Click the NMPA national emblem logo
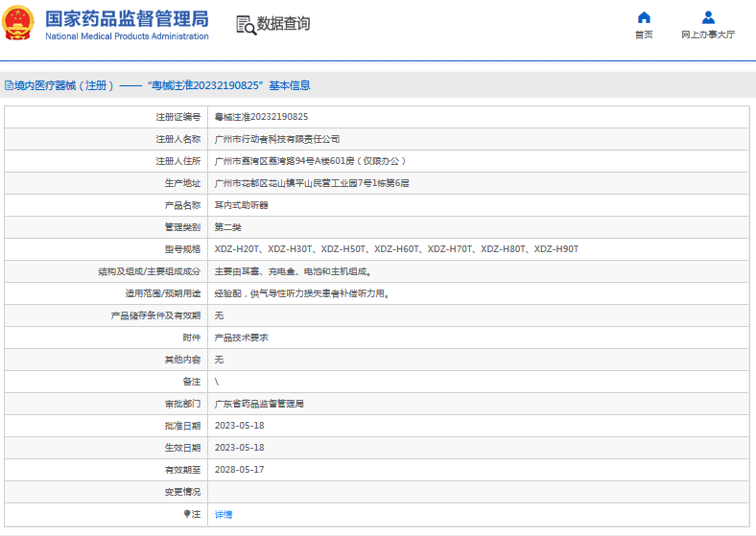 click(19, 24)
